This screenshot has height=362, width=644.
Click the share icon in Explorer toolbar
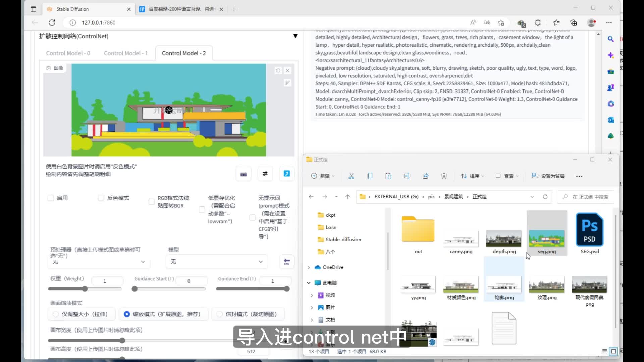click(425, 176)
